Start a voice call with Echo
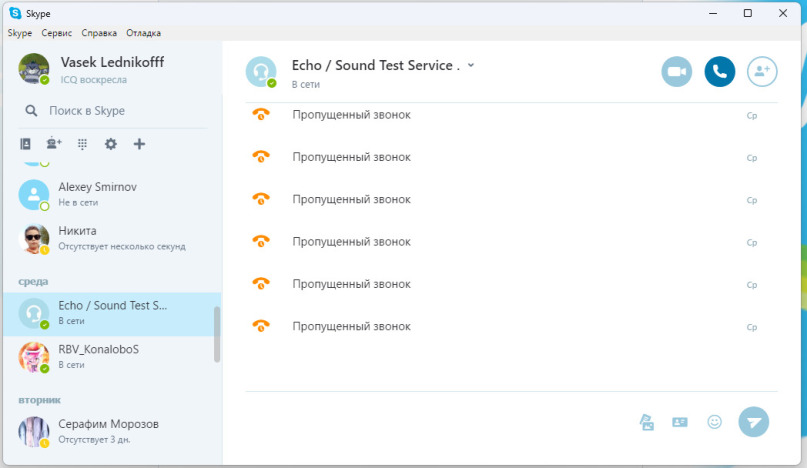The width and height of the screenshot is (807, 468). pos(719,71)
